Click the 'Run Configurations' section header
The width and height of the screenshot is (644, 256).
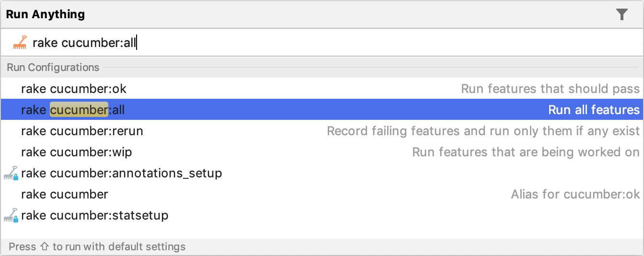pyautogui.click(x=53, y=68)
